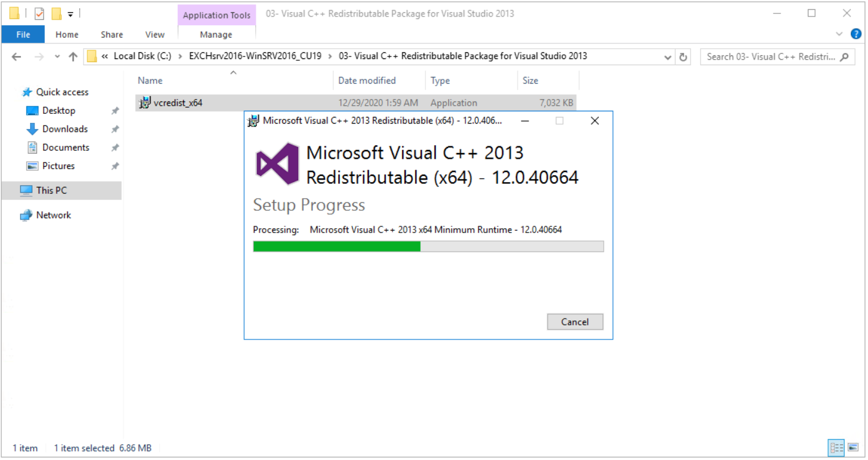
Task: Click the search magnifier icon
Action: point(845,57)
